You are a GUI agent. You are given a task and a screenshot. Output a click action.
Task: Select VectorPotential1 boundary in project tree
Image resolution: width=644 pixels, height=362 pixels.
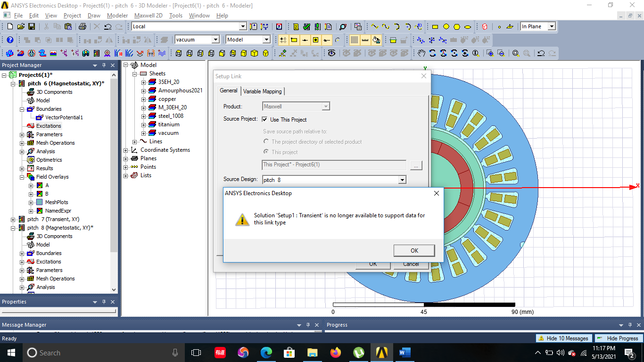64,117
